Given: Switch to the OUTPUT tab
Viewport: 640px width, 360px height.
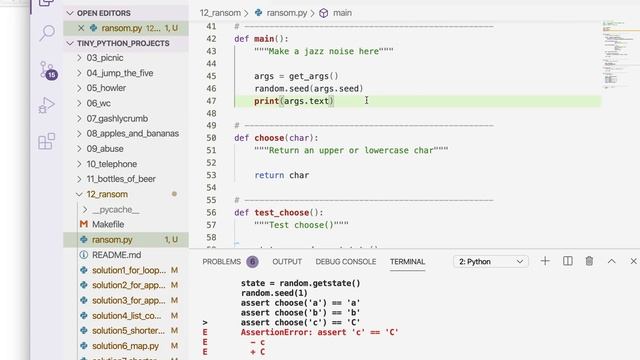Looking at the screenshot, I should (287, 262).
